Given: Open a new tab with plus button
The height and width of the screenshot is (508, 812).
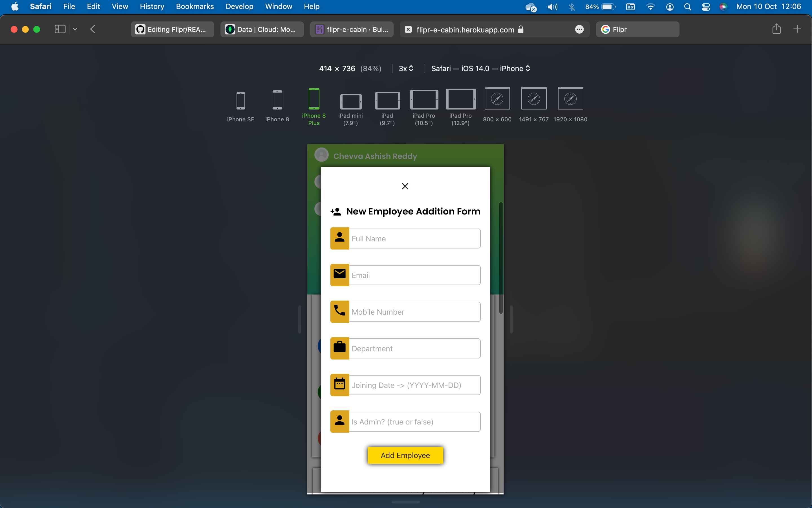Looking at the screenshot, I should [797, 29].
